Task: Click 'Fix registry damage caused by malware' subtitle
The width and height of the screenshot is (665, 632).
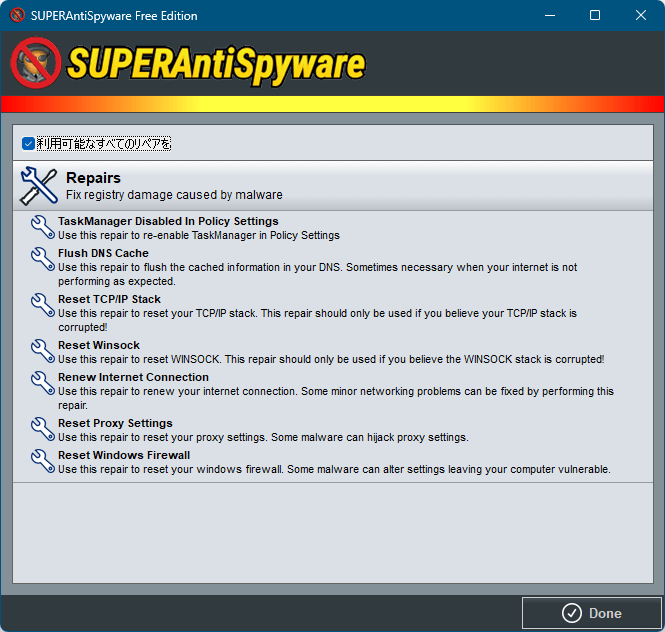Action: pyautogui.click(x=174, y=195)
